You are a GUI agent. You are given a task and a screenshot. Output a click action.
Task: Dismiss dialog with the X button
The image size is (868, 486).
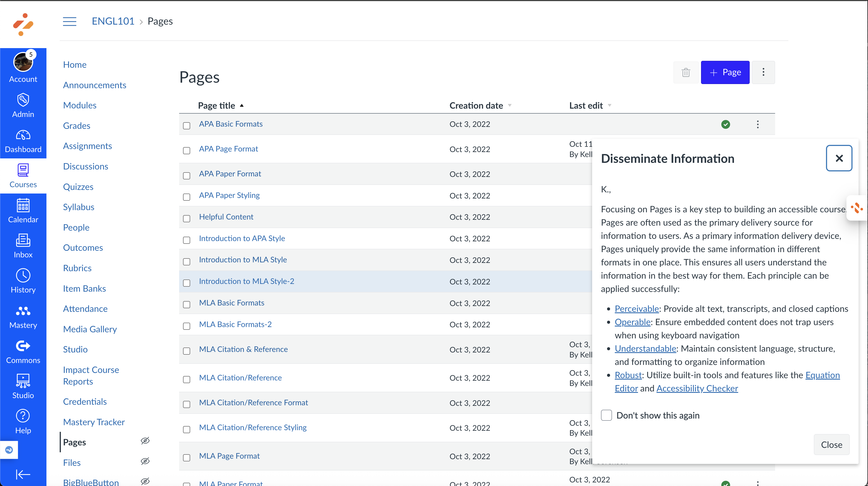839,158
